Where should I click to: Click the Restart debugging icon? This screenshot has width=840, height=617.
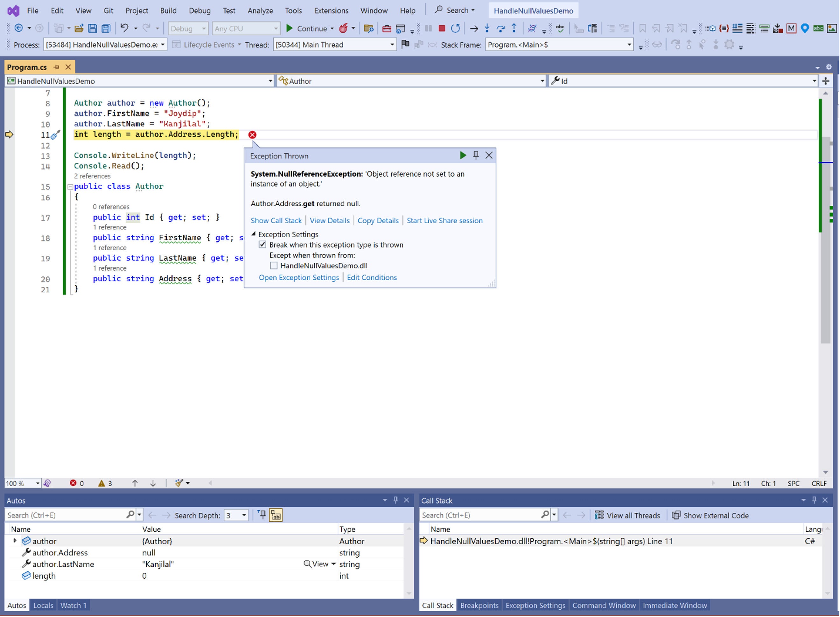456,28
